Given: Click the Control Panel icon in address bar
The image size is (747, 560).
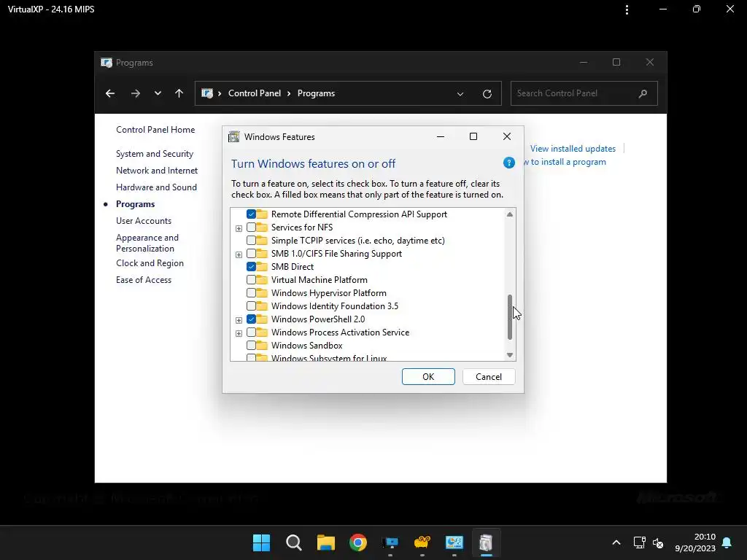Looking at the screenshot, I should 206,93.
